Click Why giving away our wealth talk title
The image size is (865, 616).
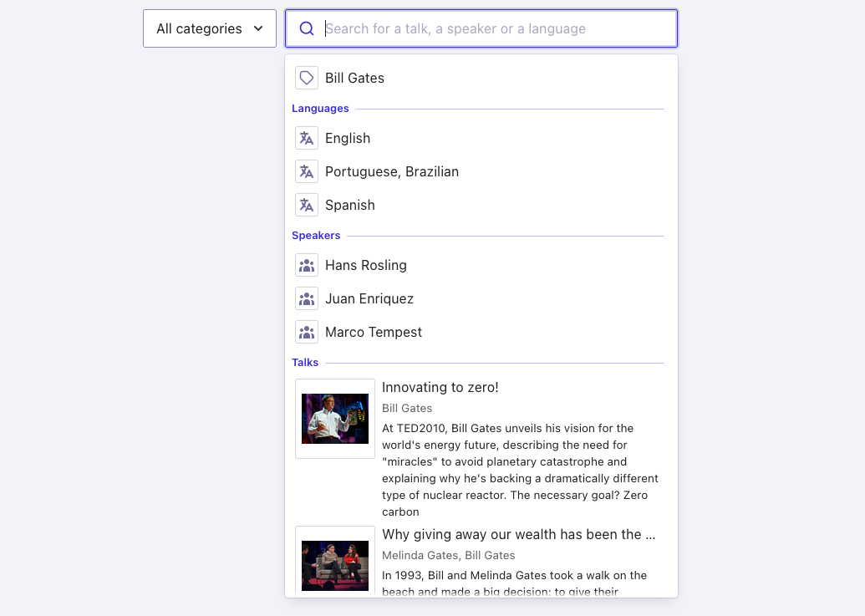tap(518, 534)
